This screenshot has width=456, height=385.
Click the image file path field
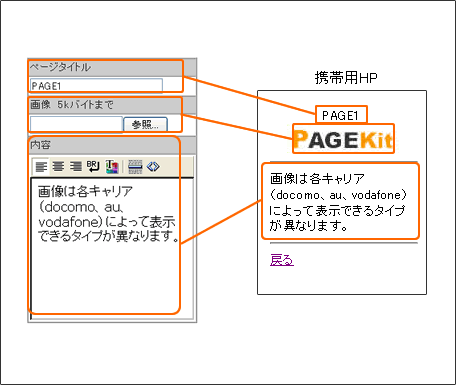tap(76, 124)
